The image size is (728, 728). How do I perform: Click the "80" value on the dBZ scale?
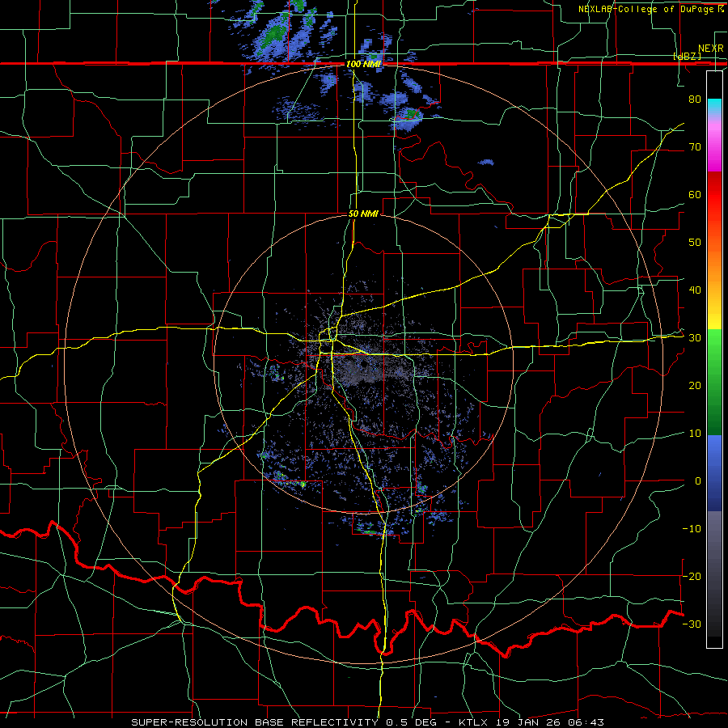695,99
